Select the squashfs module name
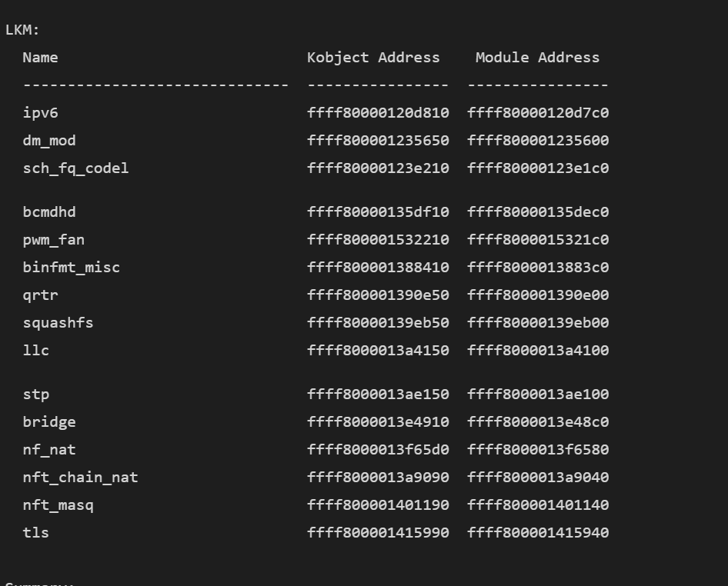 58,323
